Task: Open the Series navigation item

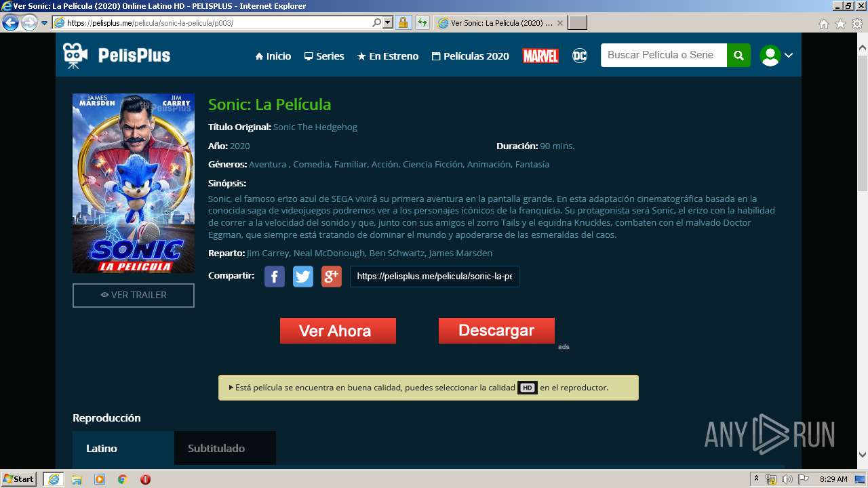Action: [x=324, y=56]
